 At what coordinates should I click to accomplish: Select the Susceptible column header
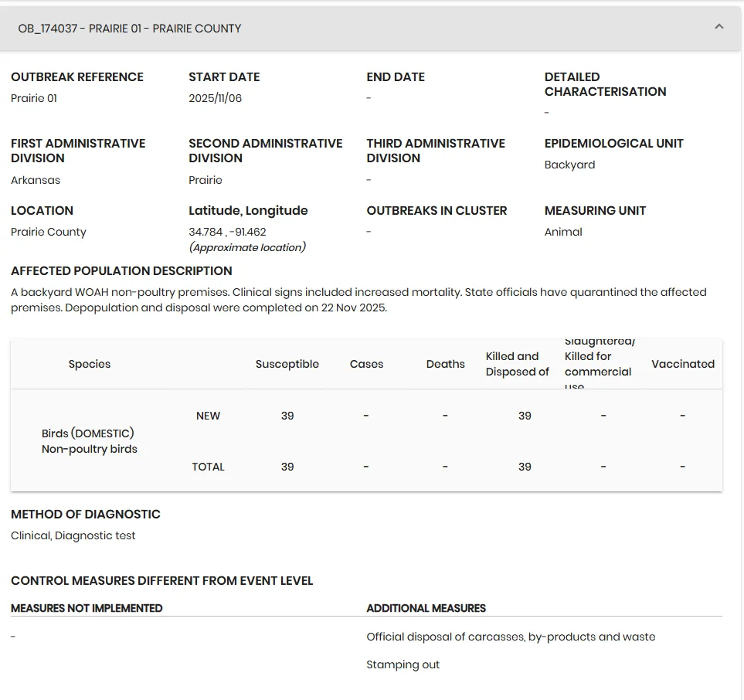(287, 364)
